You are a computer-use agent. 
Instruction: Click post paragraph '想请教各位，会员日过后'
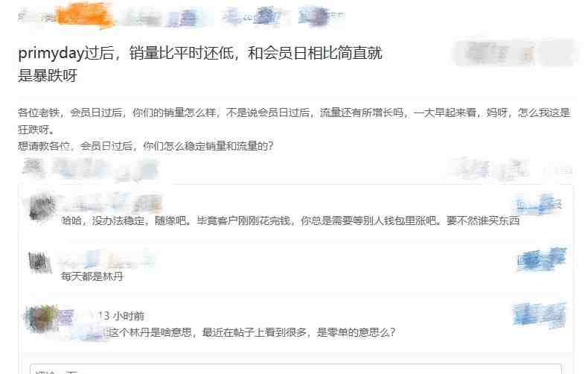[145, 146]
